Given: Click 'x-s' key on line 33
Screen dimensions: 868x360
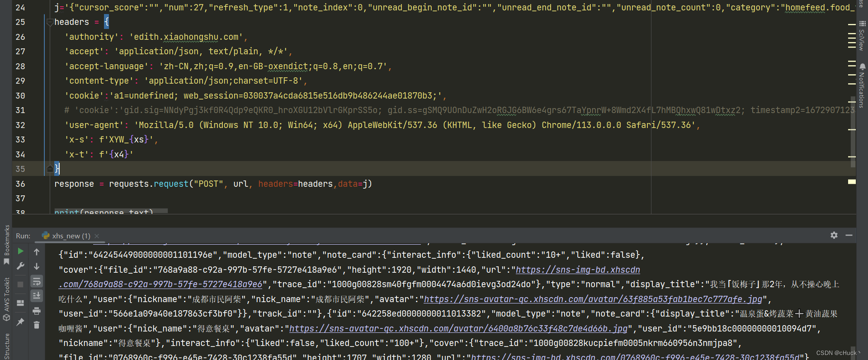Looking at the screenshot, I should tap(77, 140).
